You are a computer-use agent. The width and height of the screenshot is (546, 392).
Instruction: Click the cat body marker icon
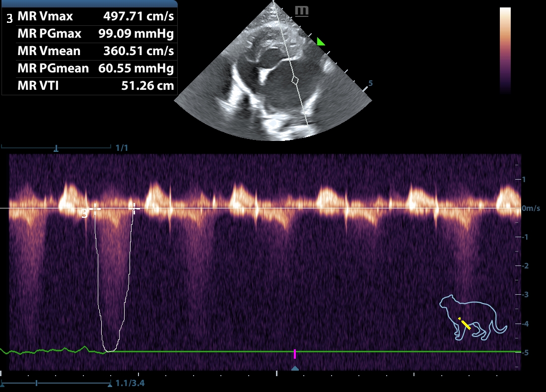[473, 318]
